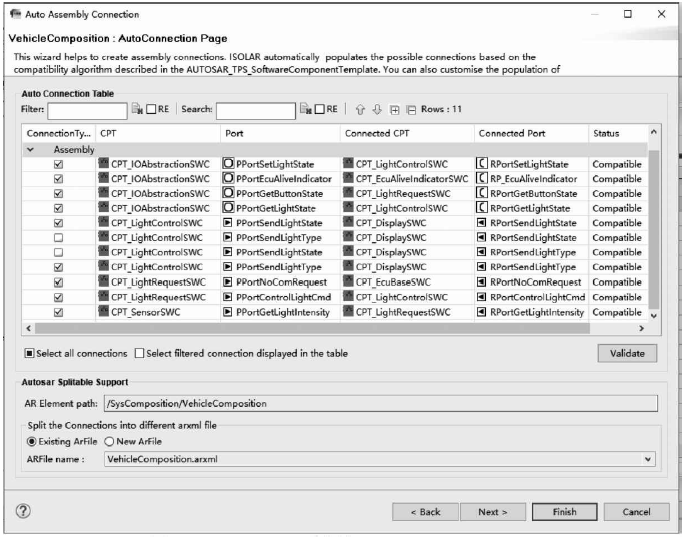The width and height of the screenshot is (689, 546).
Task: Click the down arrow icon in table toolbar
Action: point(377,109)
